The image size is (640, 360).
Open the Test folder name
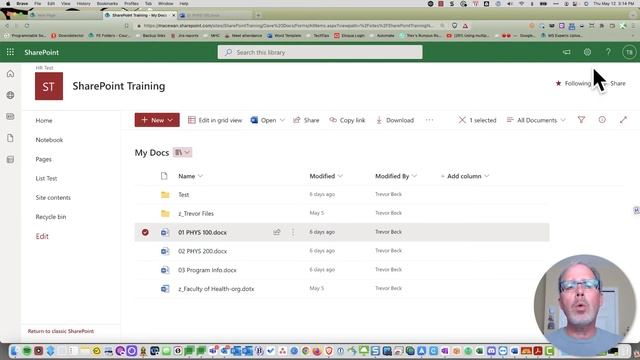pos(184,195)
